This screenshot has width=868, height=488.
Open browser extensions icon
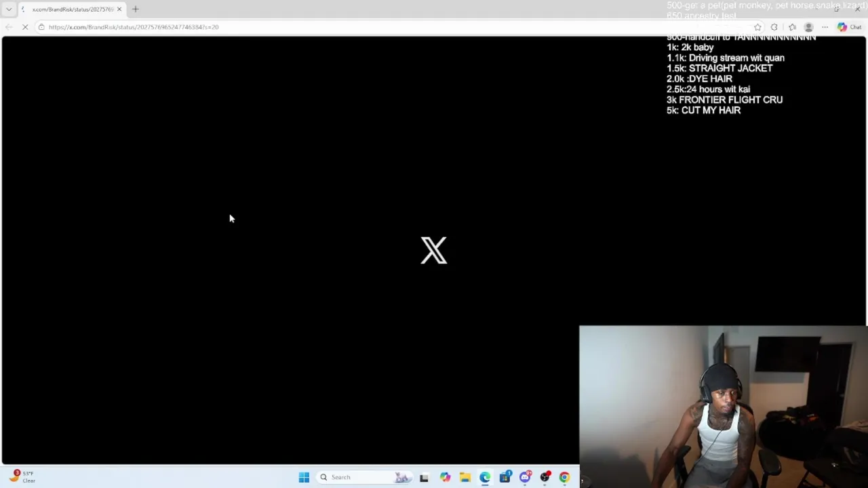[x=774, y=27]
